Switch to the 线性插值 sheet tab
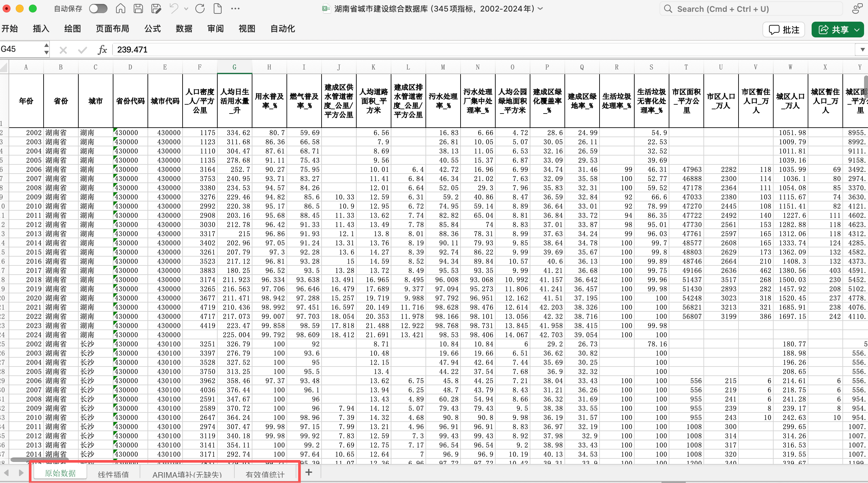Image resolution: width=868 pixels, height=483 pixels. pyautogui.click(x=113, y=474)
